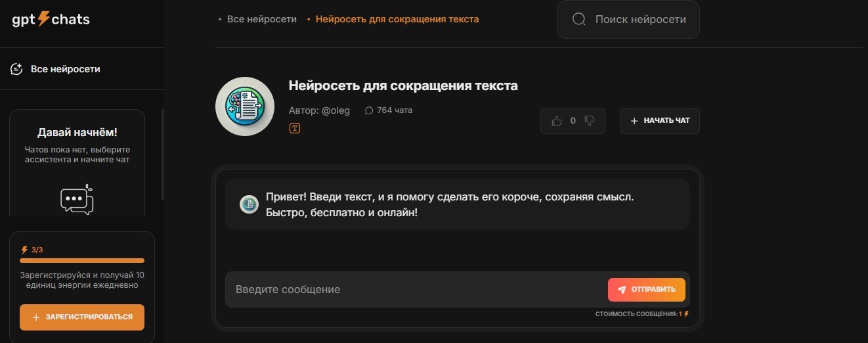Focus the Поиск нейросети search field
The height and width of the screenshot is (343, 868).
click(628, 19)
